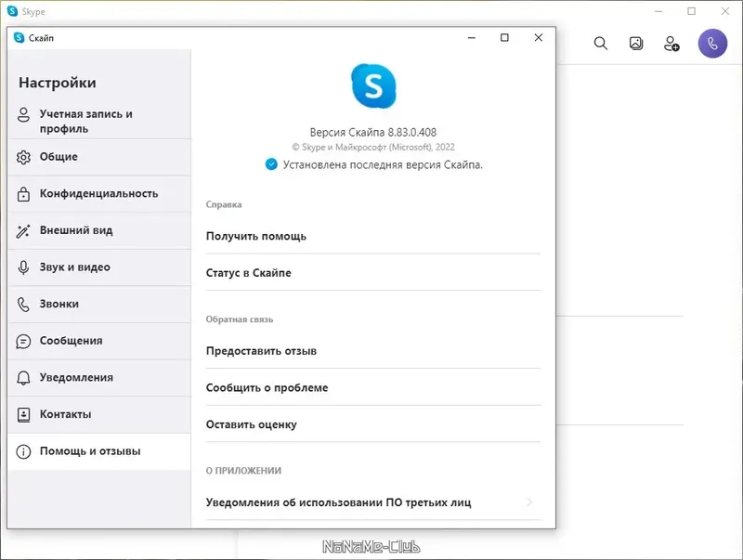Click version text Версия Скайпа 8.83.0.408
This screenshot has width=743, height=560.
(x=373, y=132)
